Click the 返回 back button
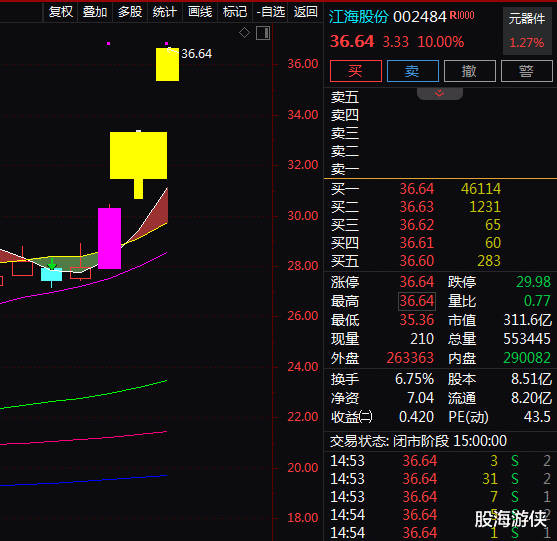This screenshot has height=541, width=557. (x=305, y=12)
